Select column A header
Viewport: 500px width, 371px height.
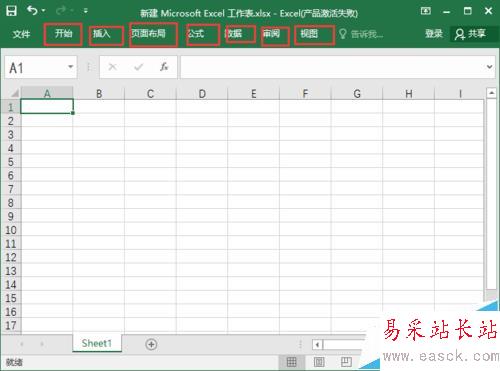click(x=47, y=93)
